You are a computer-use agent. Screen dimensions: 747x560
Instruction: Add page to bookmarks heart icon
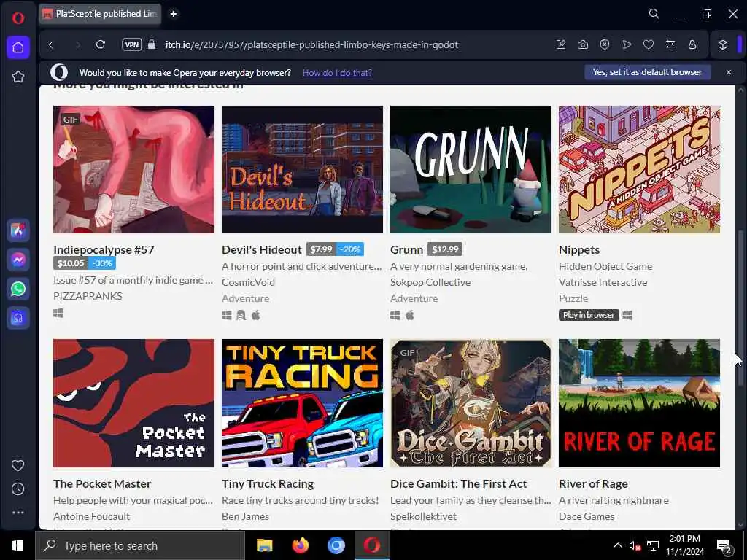coord(649,44)
